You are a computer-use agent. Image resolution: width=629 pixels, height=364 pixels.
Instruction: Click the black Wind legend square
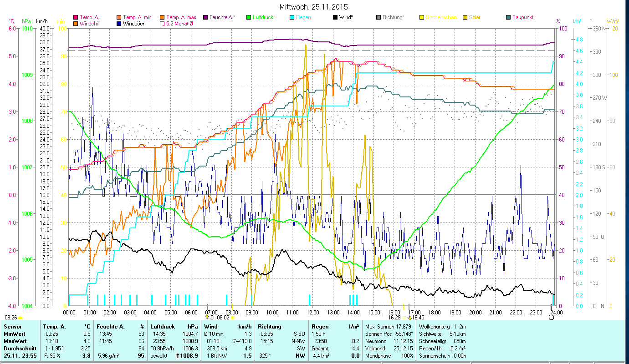[335, 17]
